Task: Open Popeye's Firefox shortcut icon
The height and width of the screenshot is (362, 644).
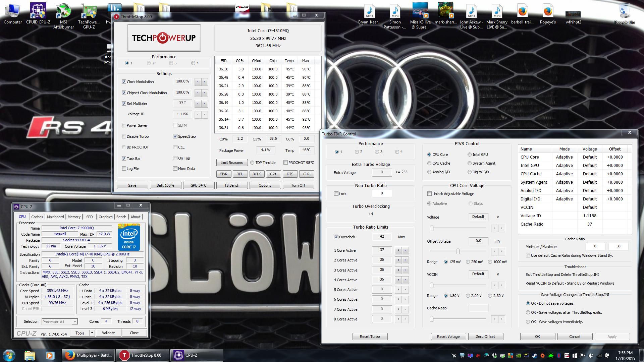Action: (x=548, y=13)
